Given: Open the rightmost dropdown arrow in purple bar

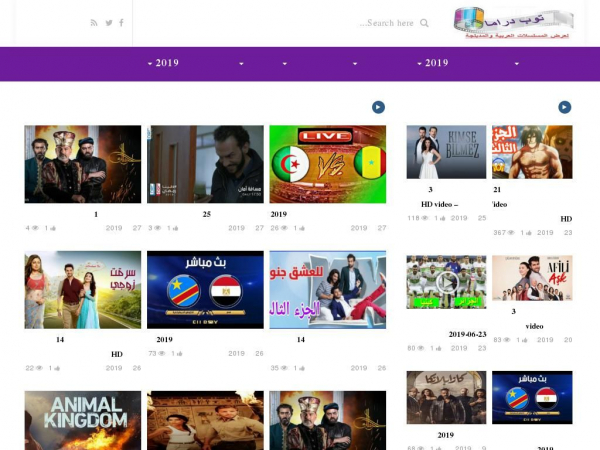Looking at the screenshot, I should [x=517, y=64].
